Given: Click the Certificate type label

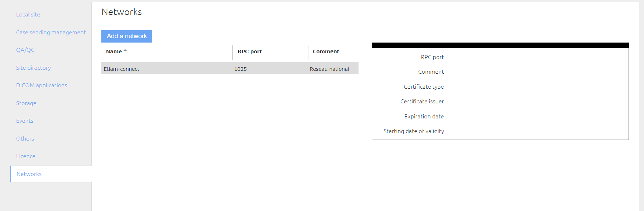Looking at the screenshot, I should (x=424, y=87).
